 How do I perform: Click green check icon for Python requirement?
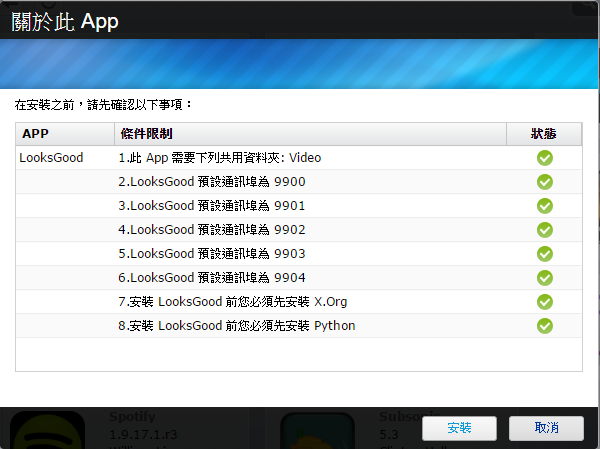point(545,326)
